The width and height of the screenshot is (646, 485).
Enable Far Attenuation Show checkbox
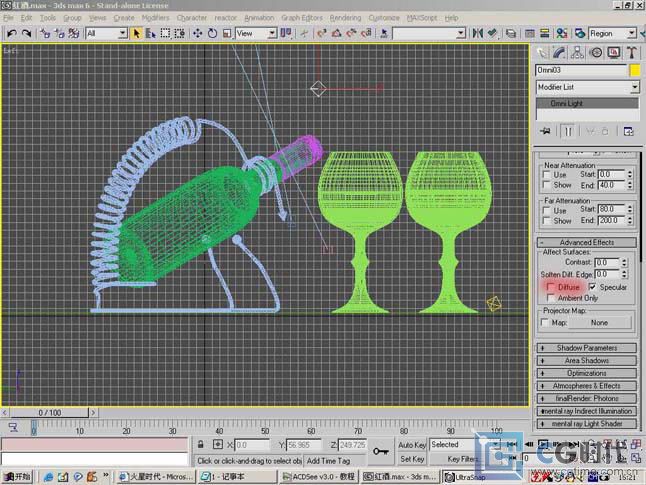click(547, 221)
